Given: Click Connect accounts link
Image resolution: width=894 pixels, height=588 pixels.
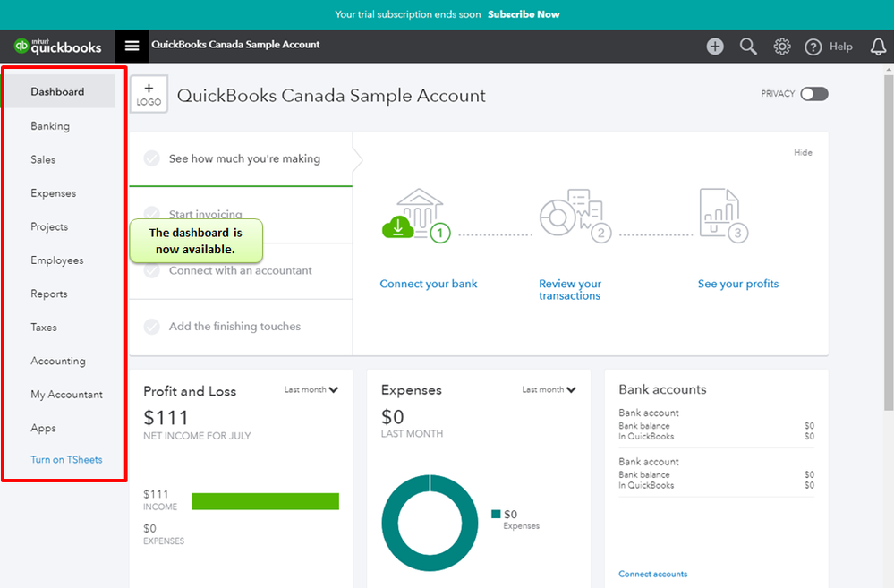Looking at the screenshot, I should click(652, 574).
